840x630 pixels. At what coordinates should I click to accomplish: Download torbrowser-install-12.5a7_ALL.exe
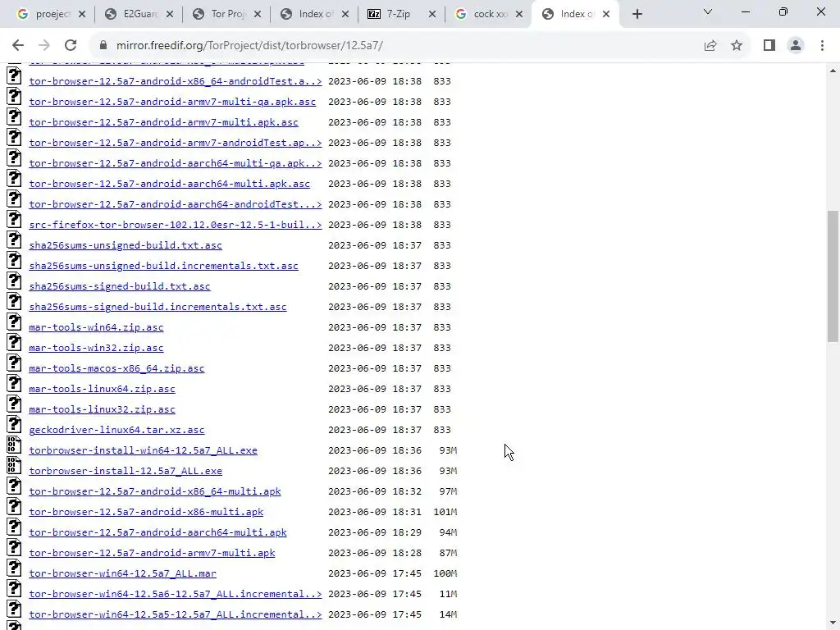pyautogui.click(x=126, y=471)
